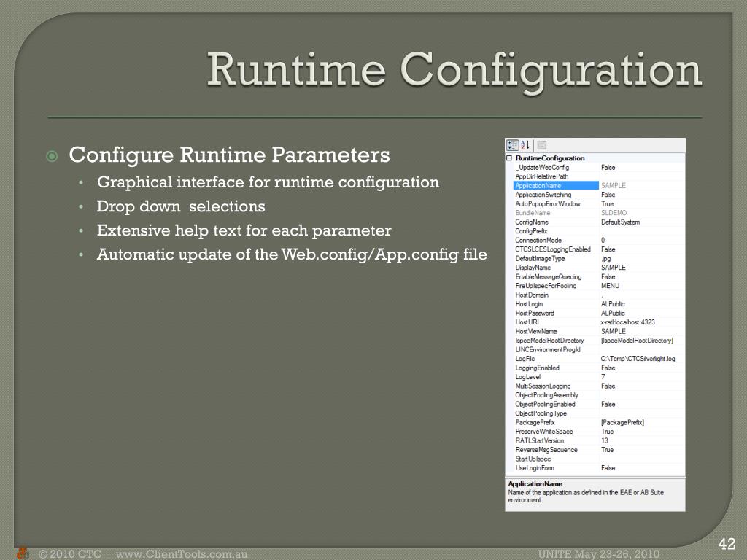The width and height of the screenshot is (747, 560).
Task: Click the [IspecModelRootDirectory] value
Action: click(637, 341)
